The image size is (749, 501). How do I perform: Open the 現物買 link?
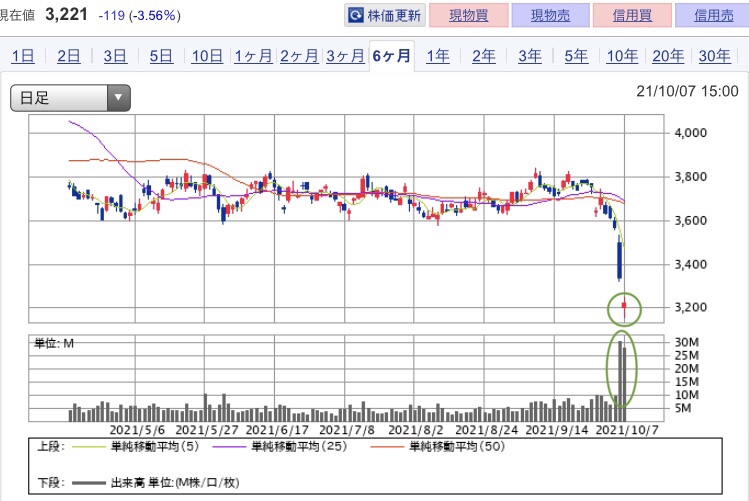pos(469,15)
